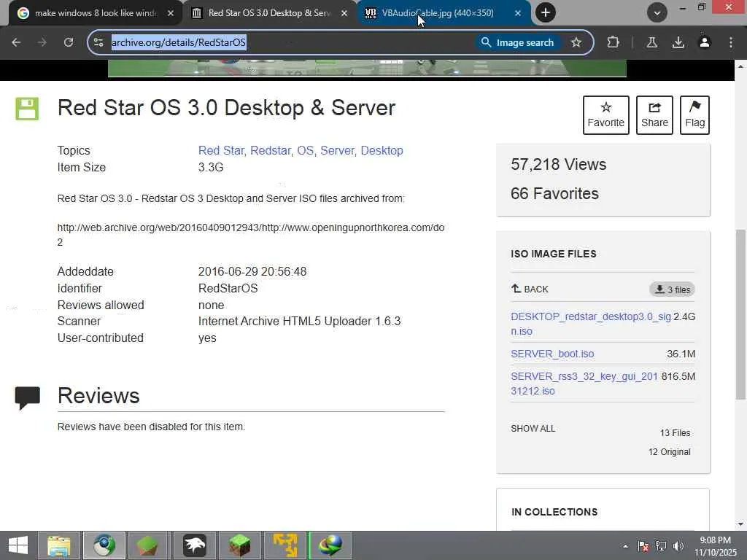Bookmark this page with the star icon

(x=576, y=42)
